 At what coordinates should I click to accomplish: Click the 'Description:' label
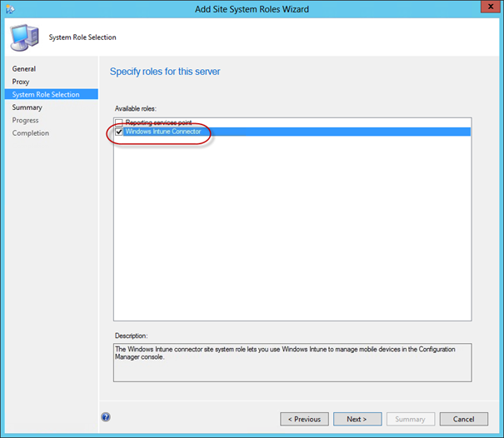(131, 336)
